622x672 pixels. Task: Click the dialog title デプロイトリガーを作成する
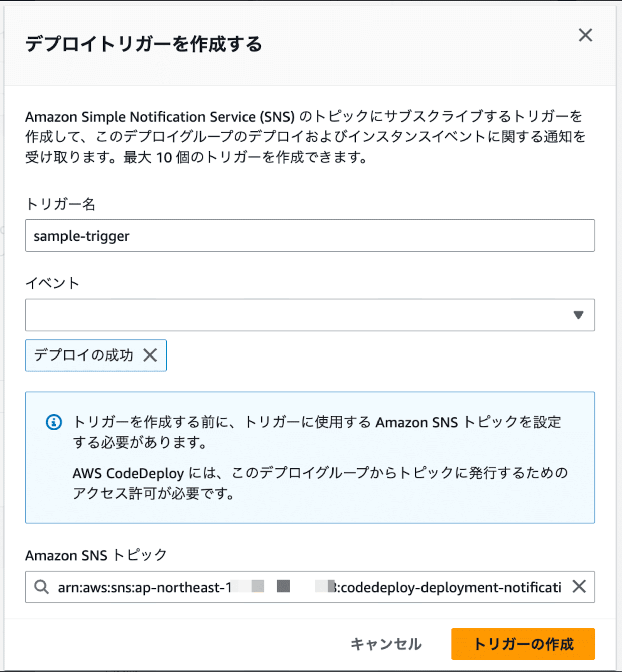point(144,44)
